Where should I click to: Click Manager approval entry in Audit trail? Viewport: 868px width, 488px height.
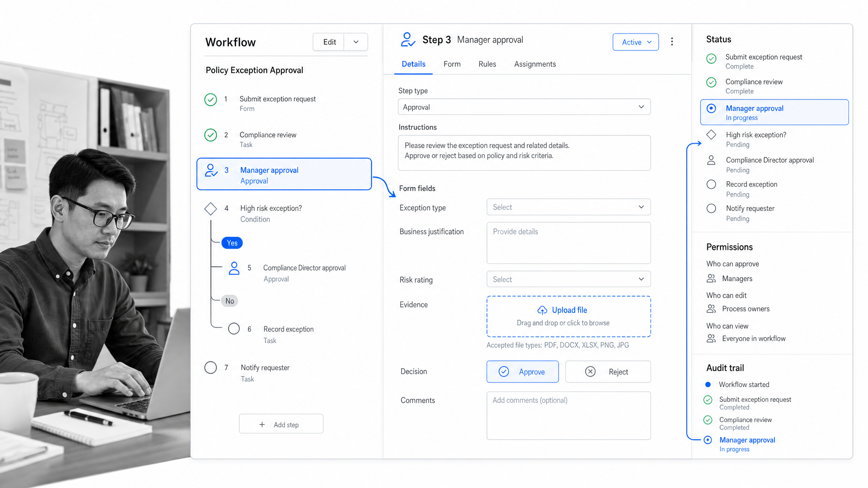[x=747, y=444]
